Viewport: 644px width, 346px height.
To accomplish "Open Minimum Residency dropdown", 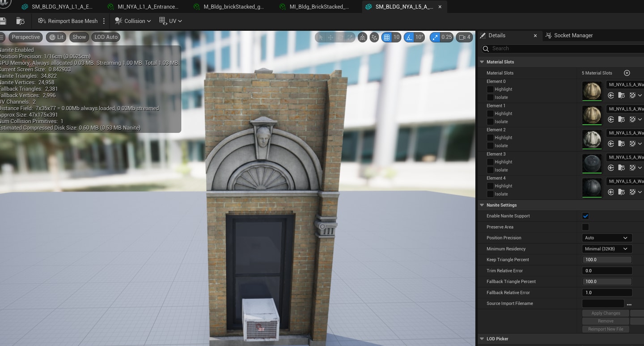I will click(607, 249).
